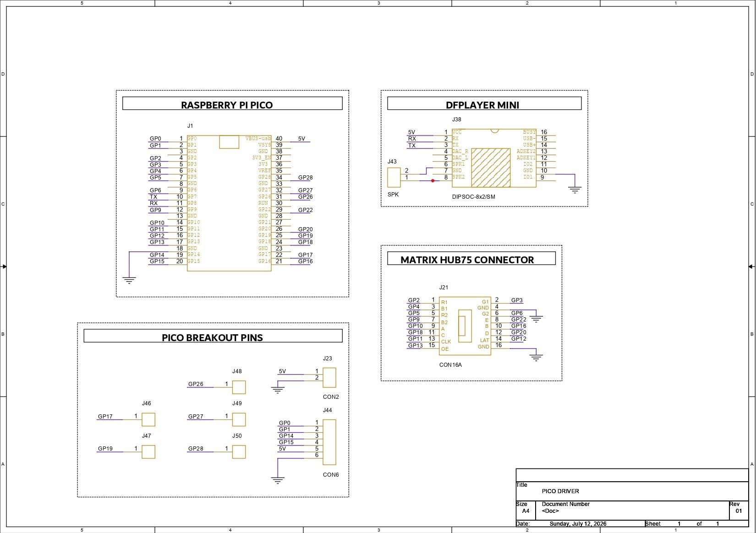
Task: Select the ground symbol under J44 connector
Action: pyautogui.click(x=278, y=480)
